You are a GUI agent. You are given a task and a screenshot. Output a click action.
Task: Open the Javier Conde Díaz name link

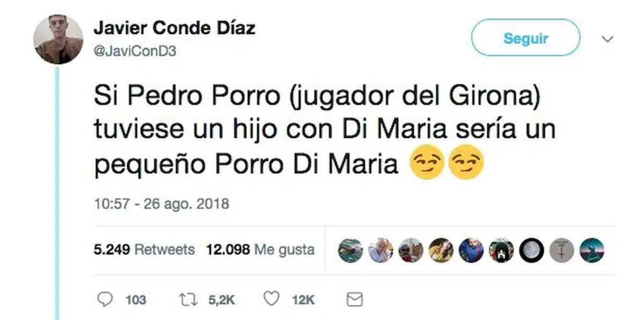174,28
